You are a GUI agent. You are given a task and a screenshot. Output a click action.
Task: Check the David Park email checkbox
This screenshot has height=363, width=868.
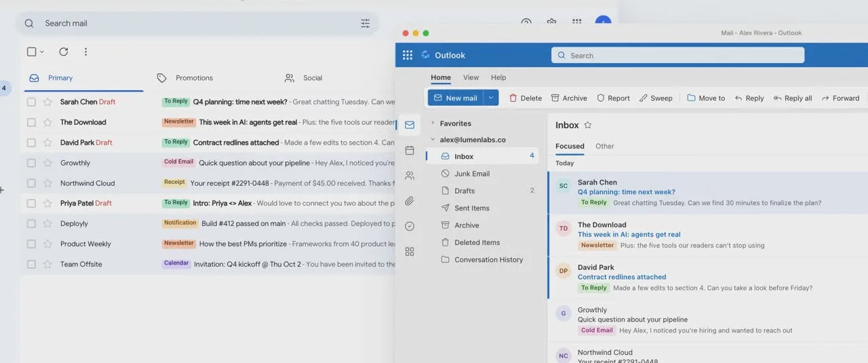(31, 142)
